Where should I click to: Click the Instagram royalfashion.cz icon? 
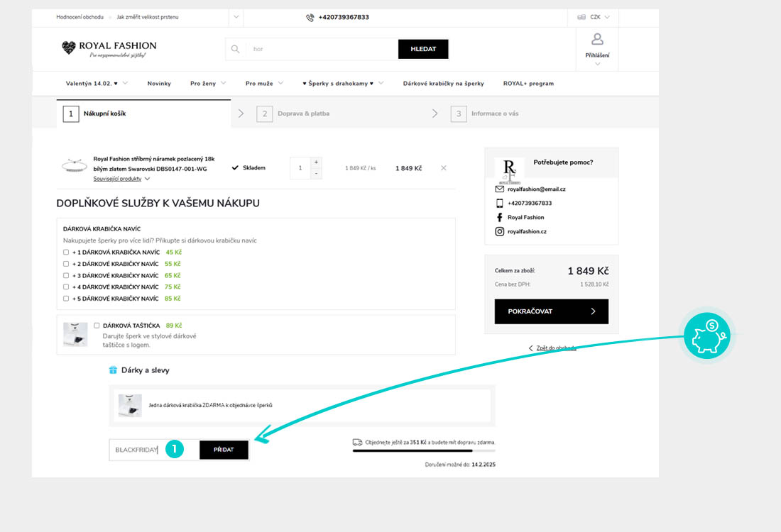click(499, 231)
